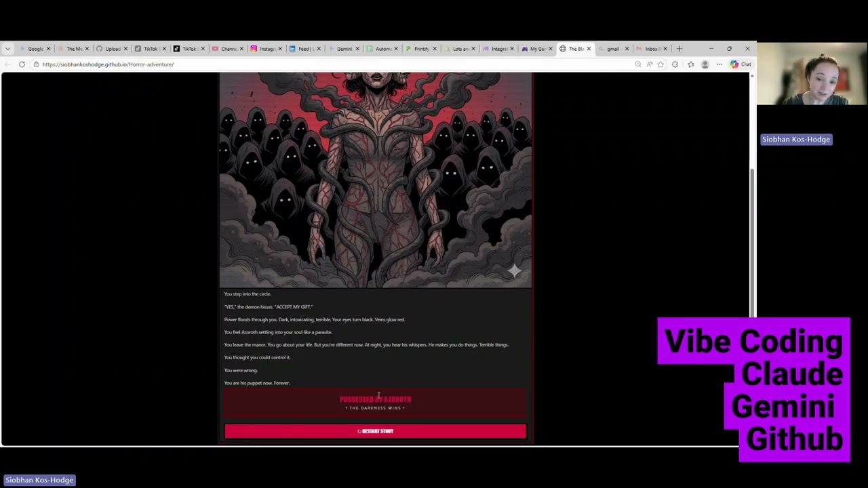
Task: Click 'You are his puppet now. Forever.'
Action: [x=257, y=383]
